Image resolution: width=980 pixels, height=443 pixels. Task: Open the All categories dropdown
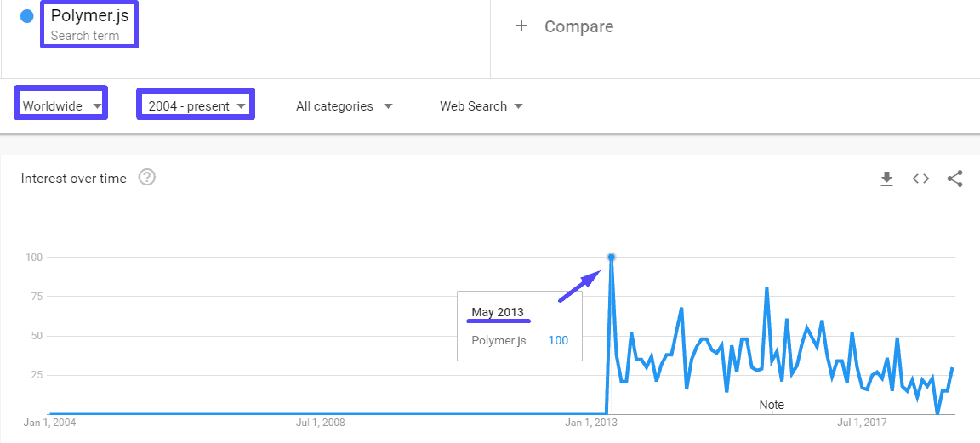click(x=344, y=106)
